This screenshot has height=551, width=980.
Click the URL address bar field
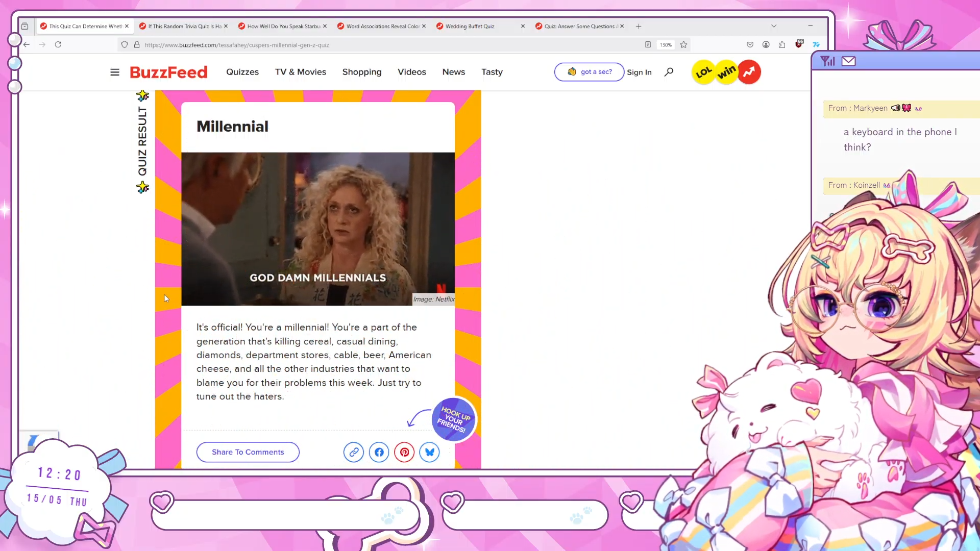[357, 45]
